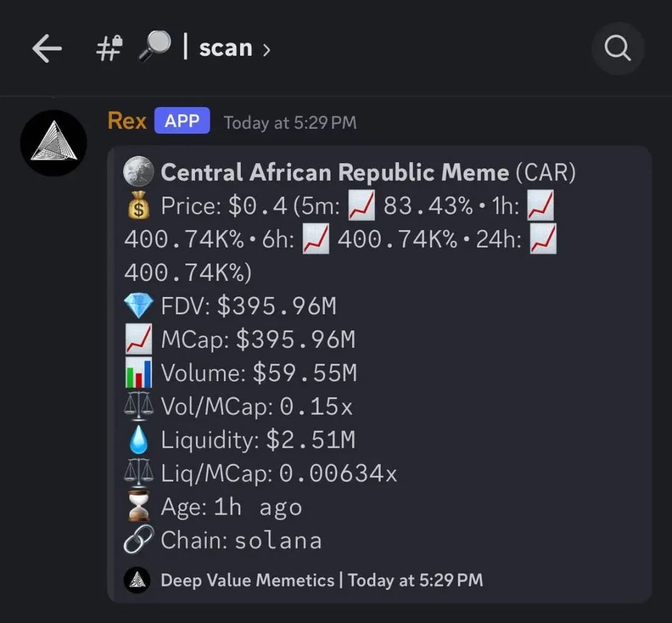672x623 pixels.
Task: Tap the diamond FDV emoji
Action: click(138, 306)
